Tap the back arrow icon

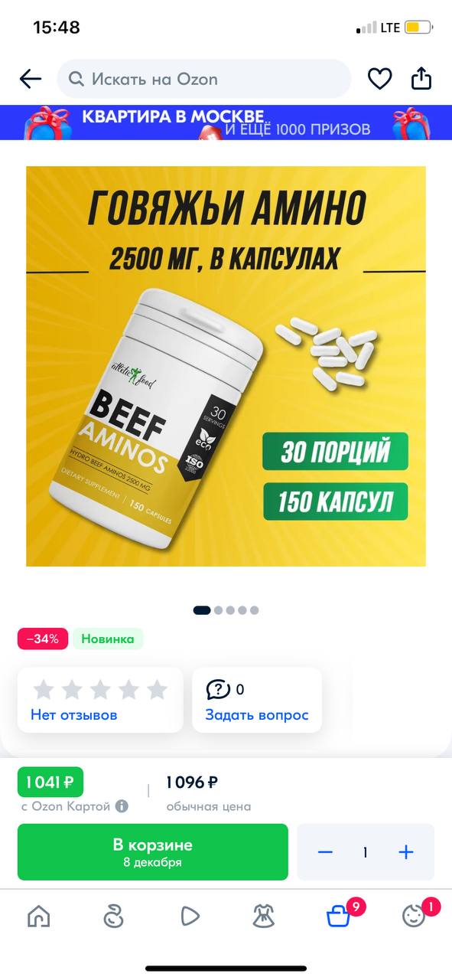tap(30, 79)
